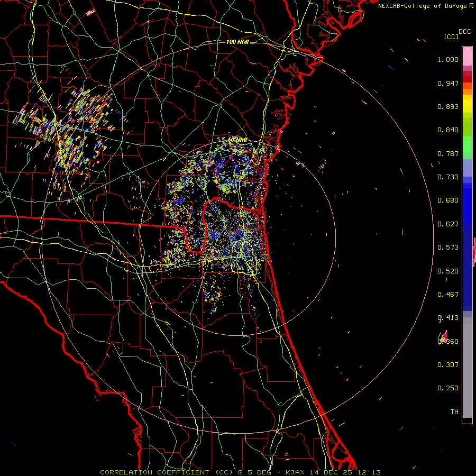Click the Correlation Coefficient caption at bottom
476x476 pixels.
pyautogui.click(x=240, y=472)
